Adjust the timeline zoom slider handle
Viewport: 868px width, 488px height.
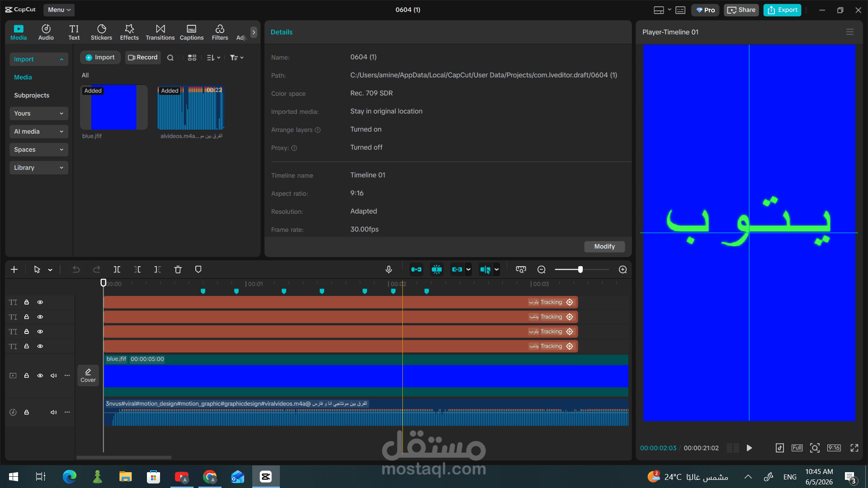tap(580, 270)
